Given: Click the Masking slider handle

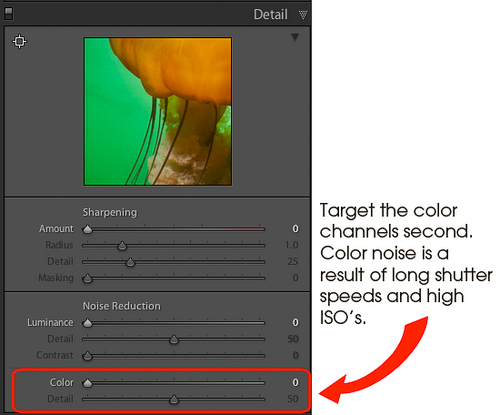Looking at the screenshot, I should [88, 278].
